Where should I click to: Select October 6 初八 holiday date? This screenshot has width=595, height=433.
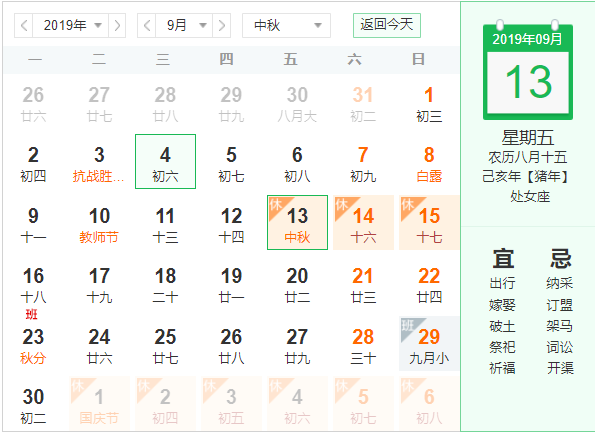(429, 404)
